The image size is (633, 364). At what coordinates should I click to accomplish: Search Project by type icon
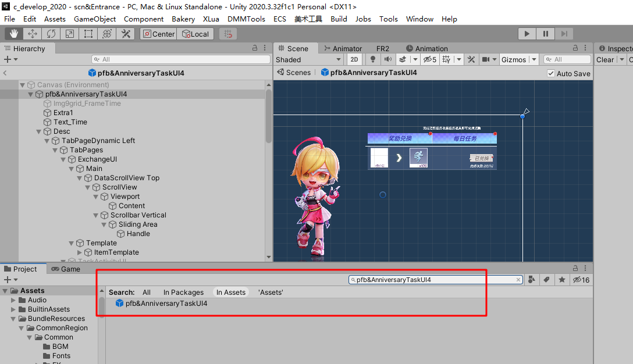(532, 280)
